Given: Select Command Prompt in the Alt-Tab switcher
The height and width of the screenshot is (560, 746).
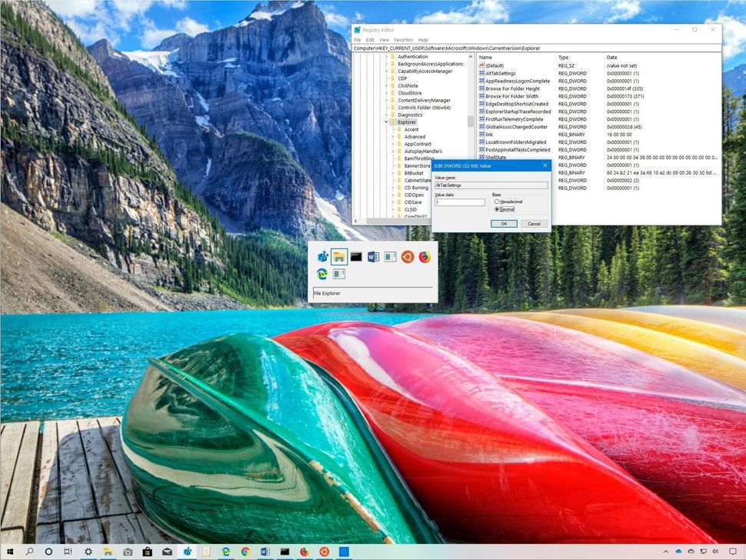Looking at the screenshot, I should coord(357,257).
